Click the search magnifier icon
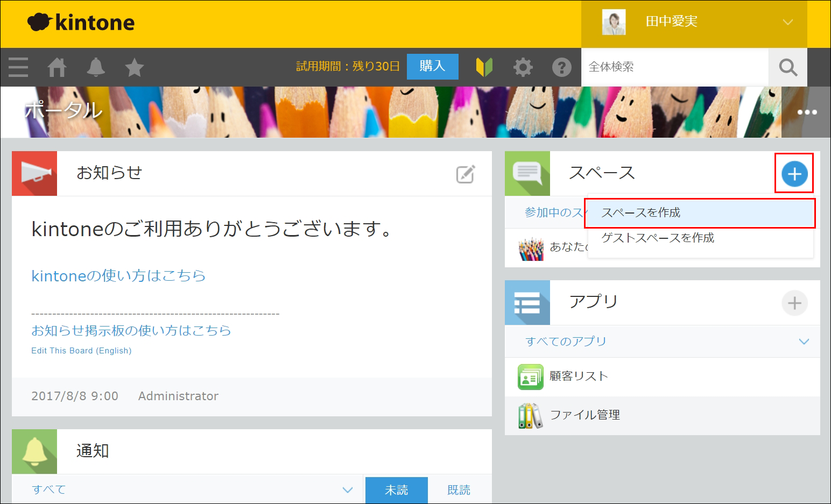 787,67
